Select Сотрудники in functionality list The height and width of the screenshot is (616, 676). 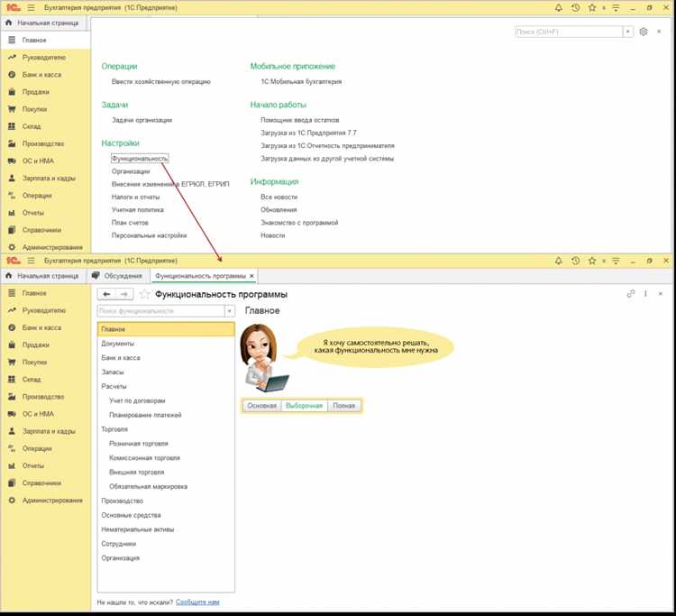tap(166, 544)
